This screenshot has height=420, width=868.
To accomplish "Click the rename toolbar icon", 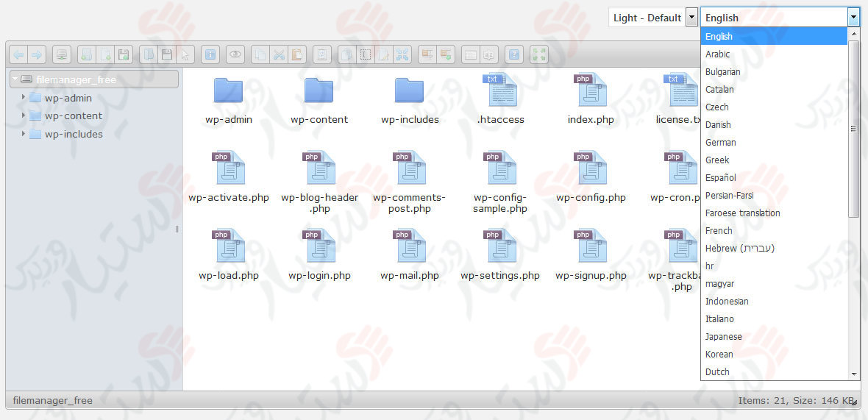I will click(x=366, y=54).
